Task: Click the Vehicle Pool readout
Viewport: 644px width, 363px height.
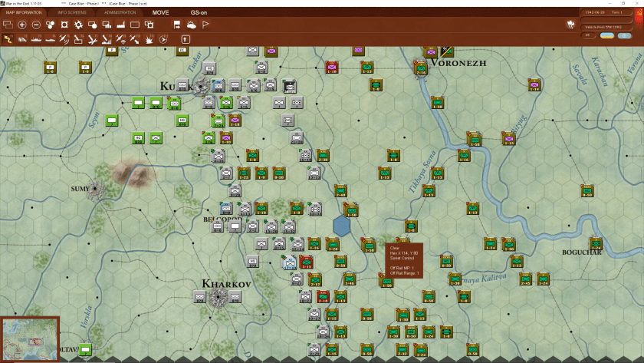Action: (606, 27)
